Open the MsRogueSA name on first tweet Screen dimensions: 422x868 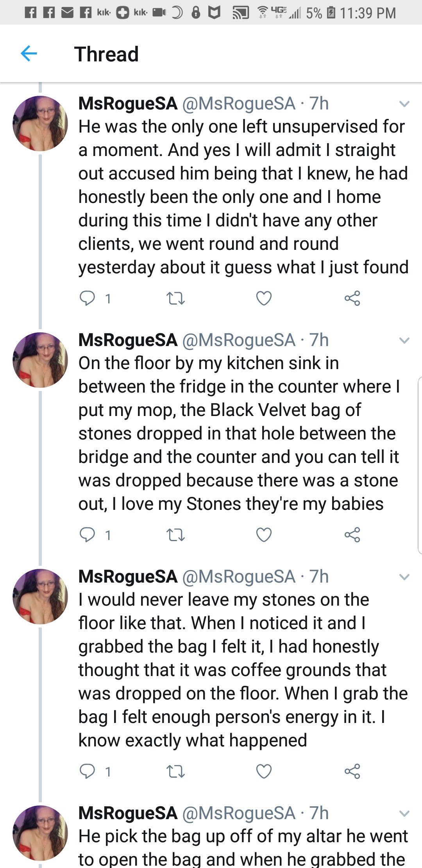coord(128,104)
